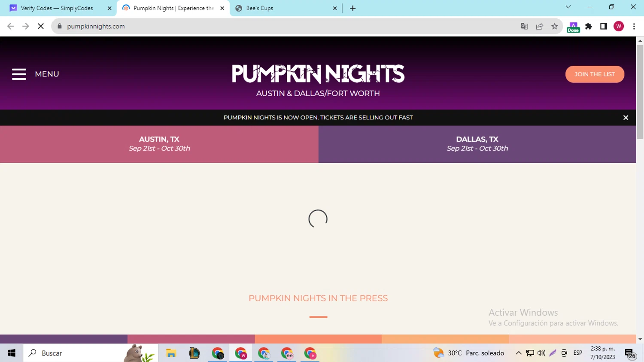Open the Extensions puzzle icon

coord(589,26)
